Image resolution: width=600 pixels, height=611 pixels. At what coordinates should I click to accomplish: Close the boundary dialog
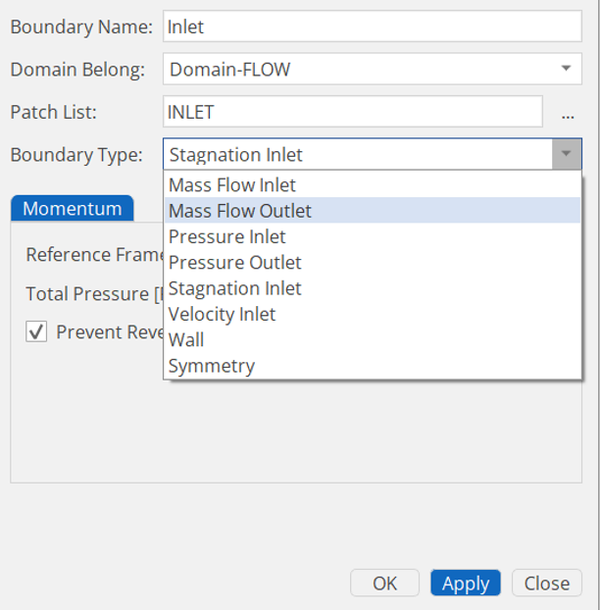tap(547, 583)
